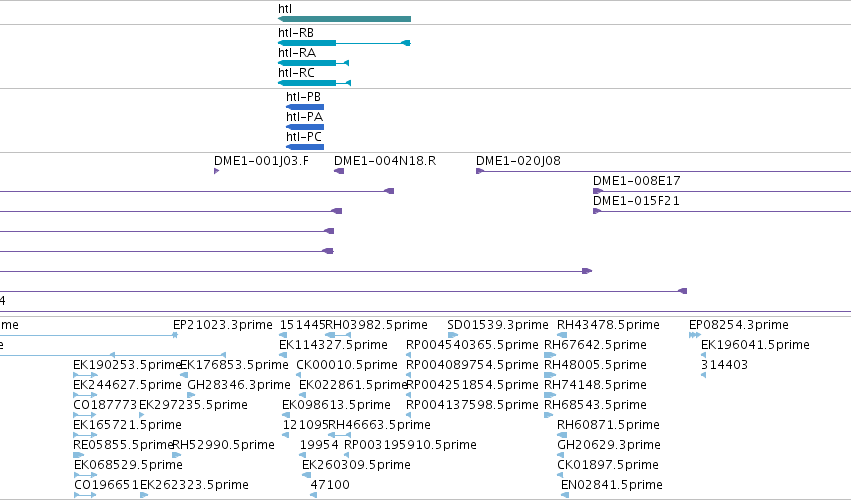Image resolution: width=851 pixels, height=500 pixels.
Task: Click RH74148.5prime EST label
Action: [595, 385]
